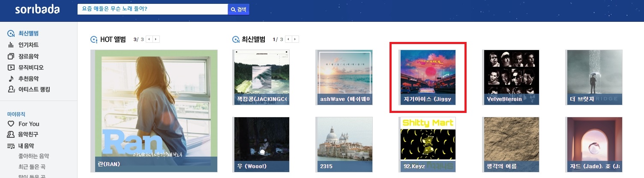This screenshot has width=644, height=178.
Task: Click the soribada logo
Action: tap(37, 9)
